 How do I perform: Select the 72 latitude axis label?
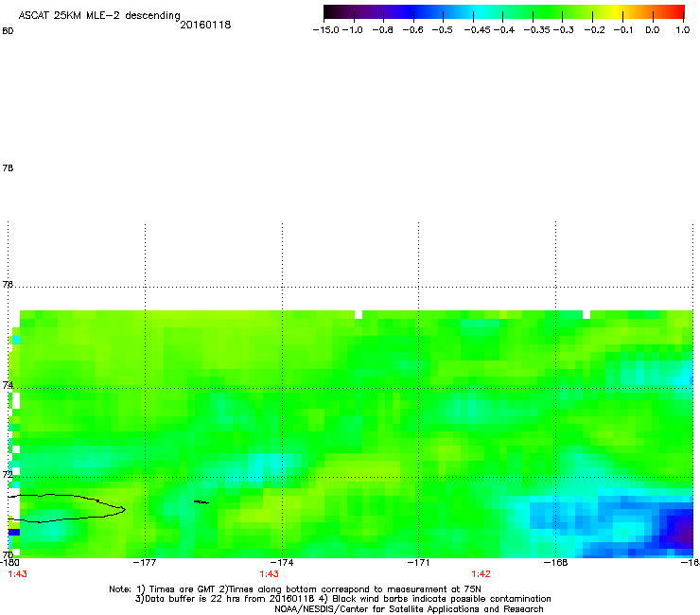click(x=8, y=474)
